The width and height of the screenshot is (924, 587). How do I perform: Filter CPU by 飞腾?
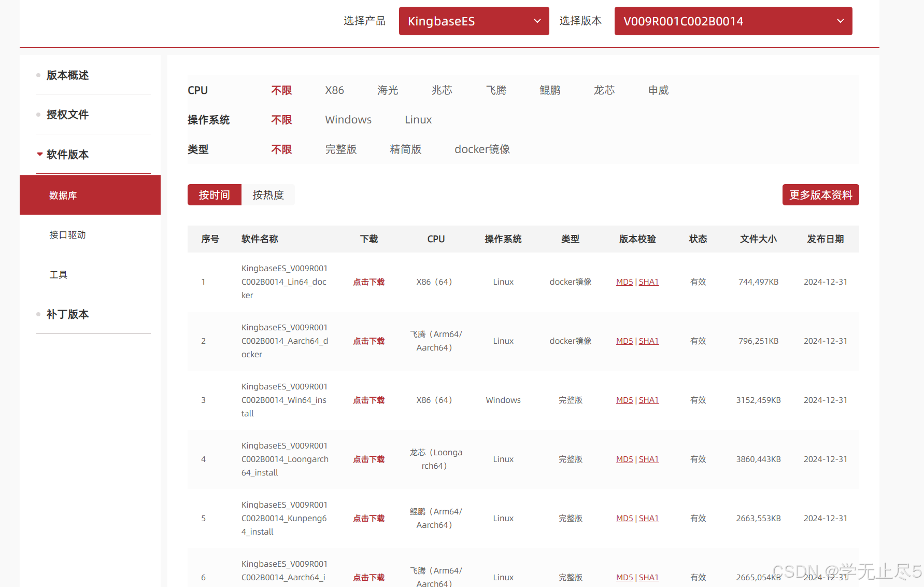[x=496, y=90]
